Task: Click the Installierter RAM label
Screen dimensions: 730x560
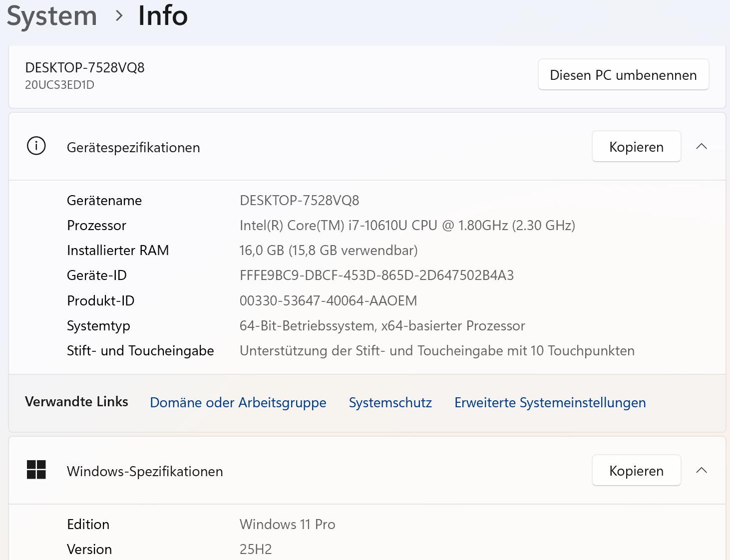Action: pos(118,251)
